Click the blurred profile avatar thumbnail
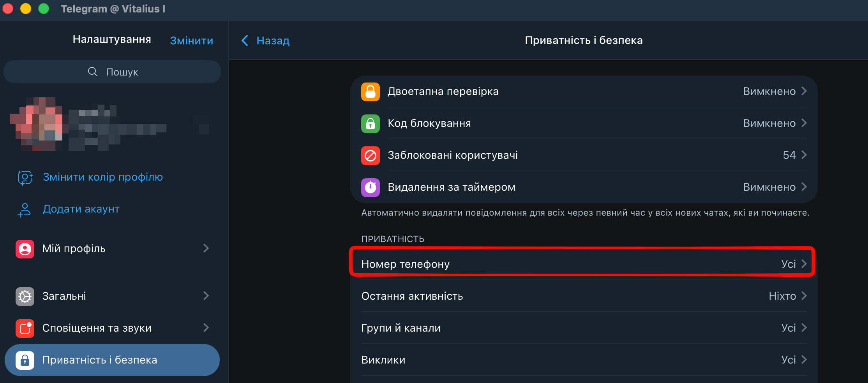This screenshot has width=868, height=383. click(x=37, y=125)
